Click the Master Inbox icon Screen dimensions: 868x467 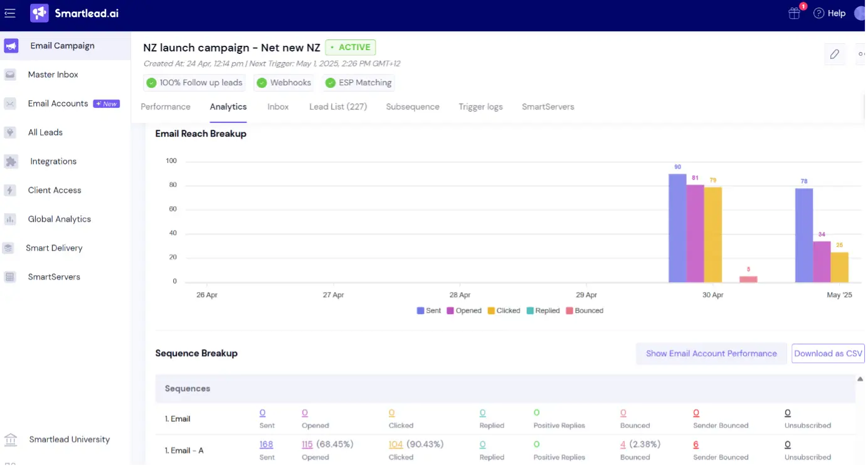(10, 75)
